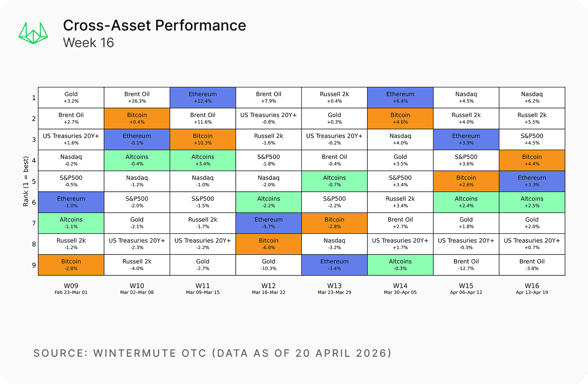Click the Wintermute OTC source text

click(x=212, y=354)
